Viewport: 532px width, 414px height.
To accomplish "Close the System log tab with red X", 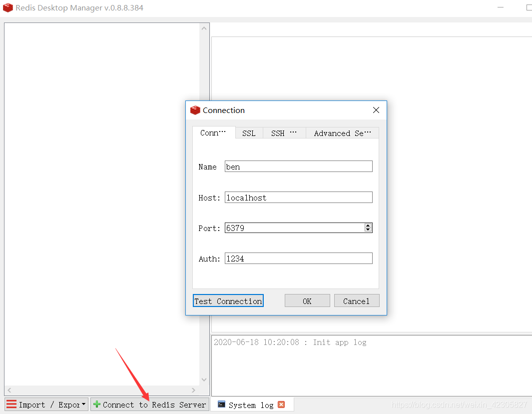I will pyautogui.click(x=281, y=404).
